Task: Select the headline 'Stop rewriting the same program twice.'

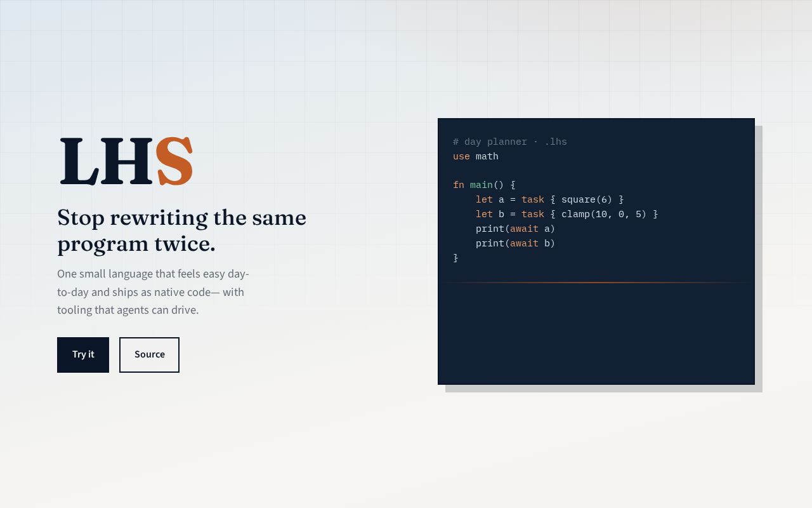Action: [x=182, y=231]
